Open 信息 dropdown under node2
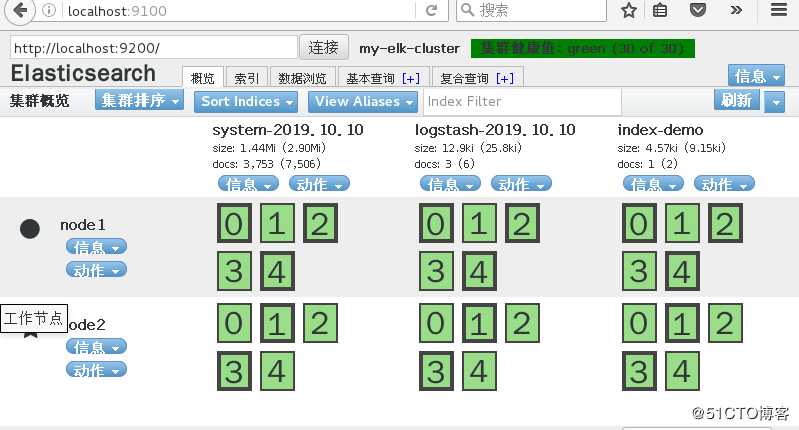The height and width of the screenshot is (430, 799). (x=96, y=346)
